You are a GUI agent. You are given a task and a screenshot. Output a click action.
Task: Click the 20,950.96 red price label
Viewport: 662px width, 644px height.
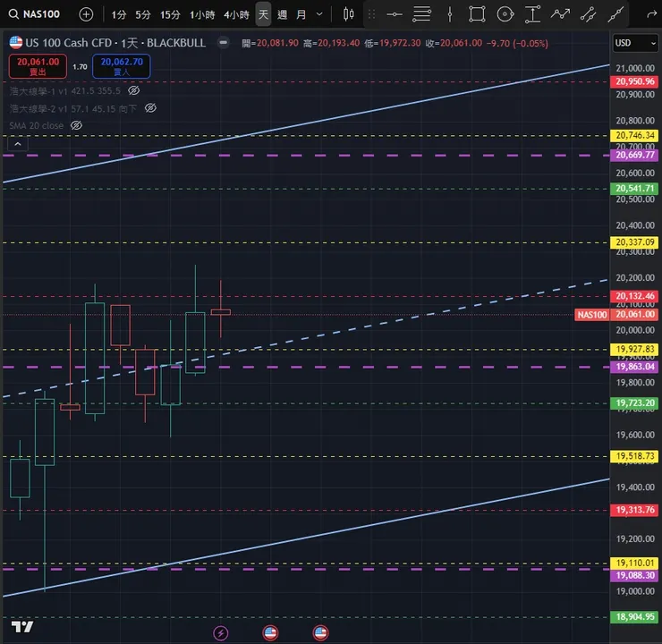(x=634, y=81)
